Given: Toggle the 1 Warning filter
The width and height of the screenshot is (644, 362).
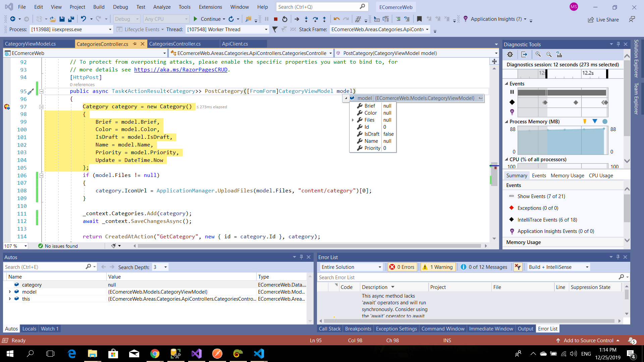Looking at the screenshot, I should point(438,267).
